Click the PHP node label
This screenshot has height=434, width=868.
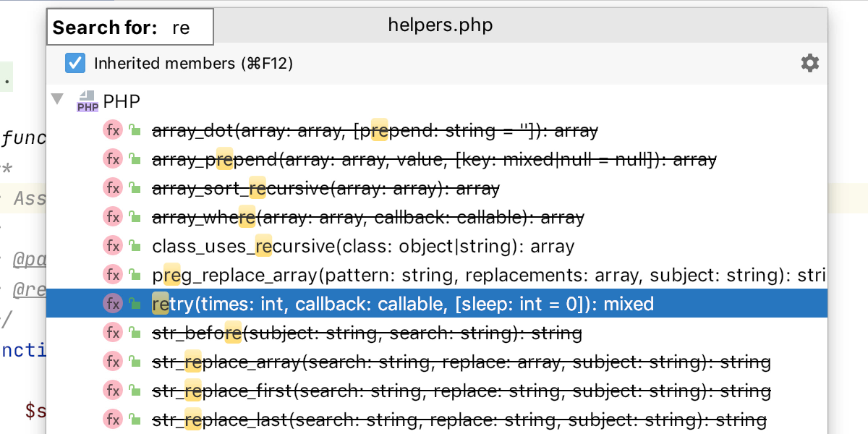pos(122,101)
